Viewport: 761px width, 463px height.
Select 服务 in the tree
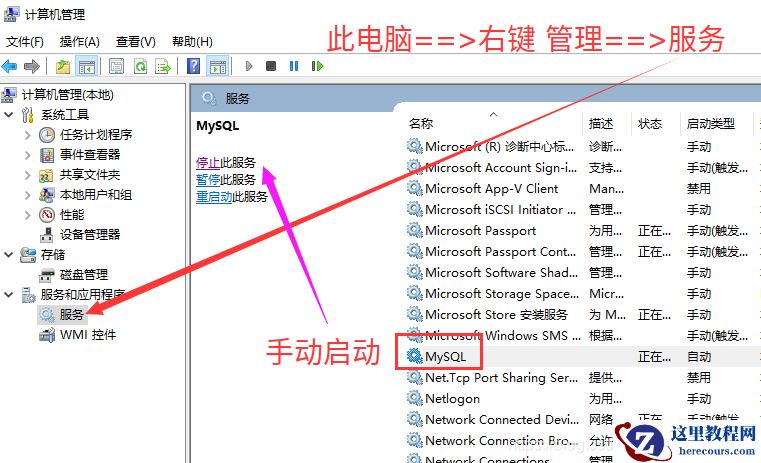point(71,314)
